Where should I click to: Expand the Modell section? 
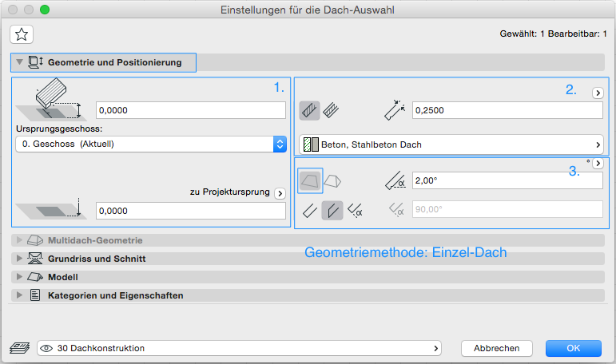[63, 277]
